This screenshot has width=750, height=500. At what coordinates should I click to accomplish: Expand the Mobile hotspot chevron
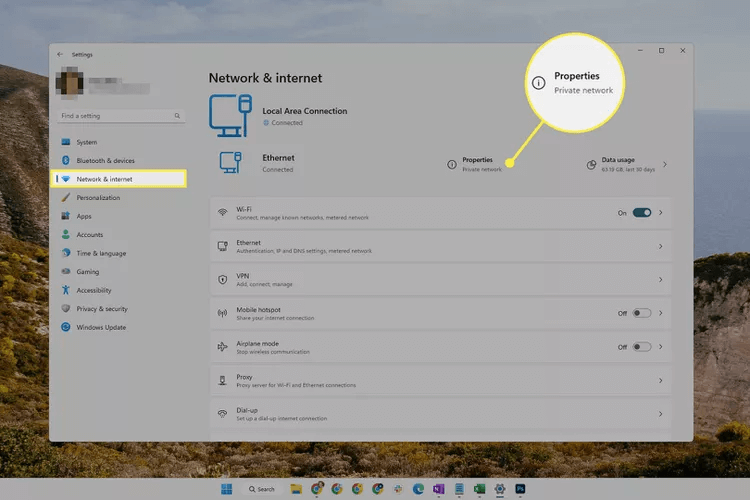tap(661, 313)
